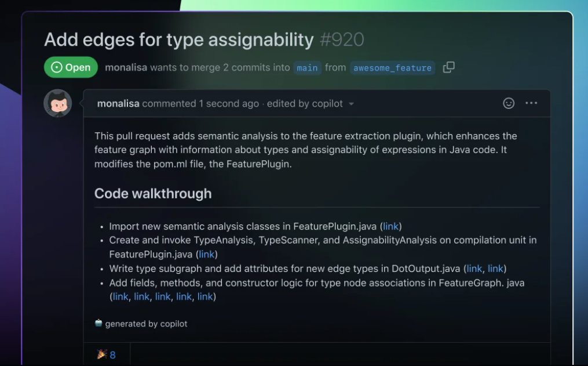Expand the 'edited by copilot' edit history dropdown
This screenshot has width=588, height=366.
[351, 104]
